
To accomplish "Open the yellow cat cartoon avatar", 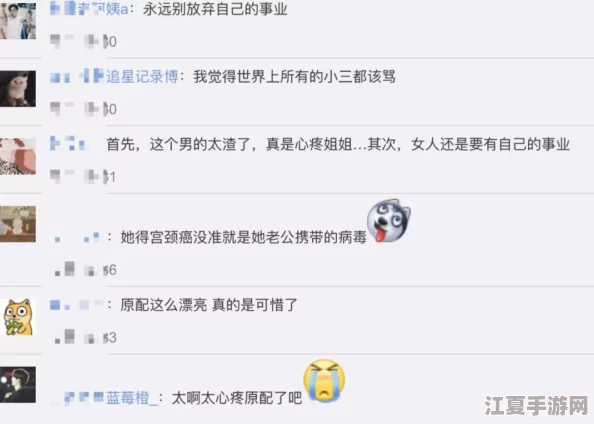I will point(18,317).
